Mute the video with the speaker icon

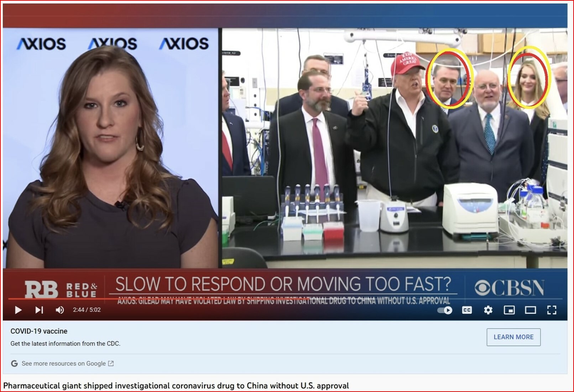pyautogui.click(x=60, y=310)
